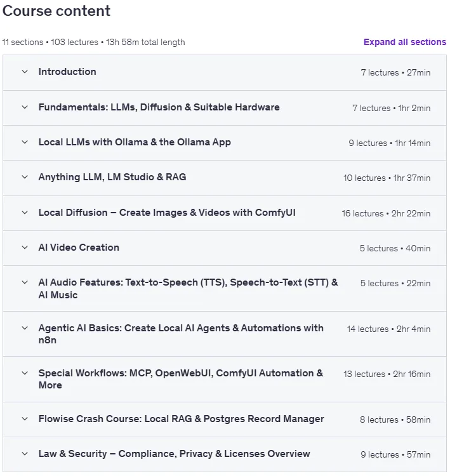Expand Agentic AI Basics chevron arrow

[25, 328]
